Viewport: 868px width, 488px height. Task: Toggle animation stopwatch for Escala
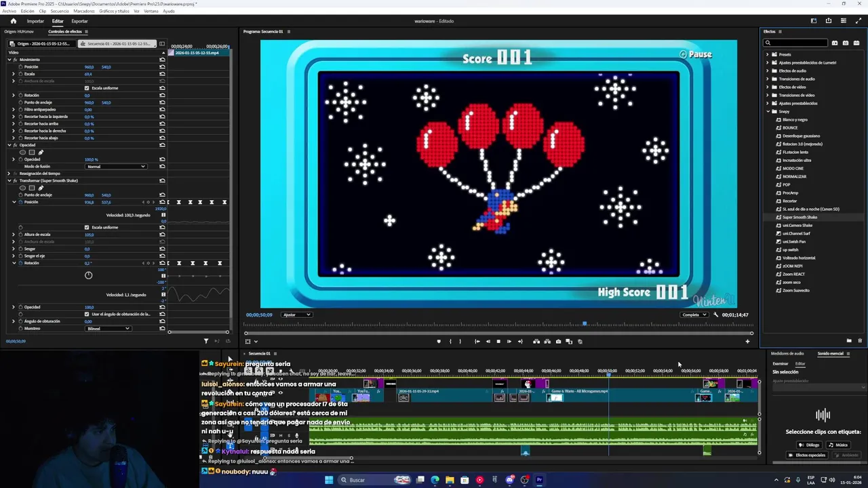[20, 74]
